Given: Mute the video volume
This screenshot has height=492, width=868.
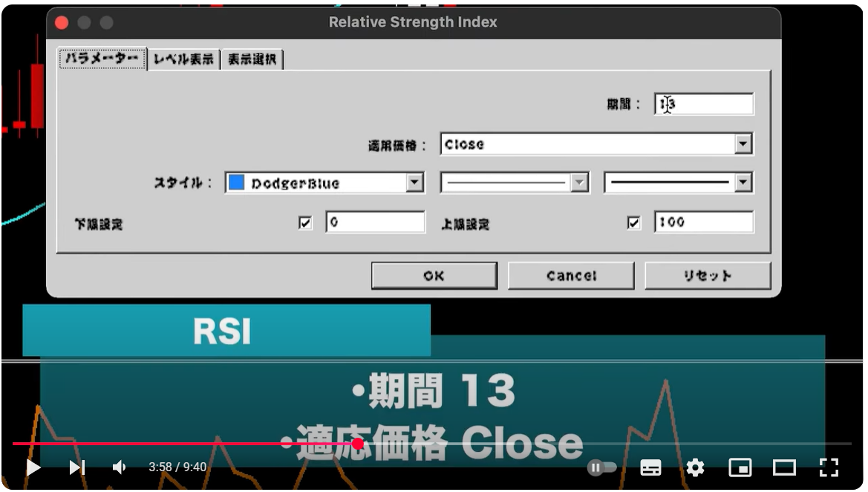Looking at the screenshot, I should tap(119, 467).
